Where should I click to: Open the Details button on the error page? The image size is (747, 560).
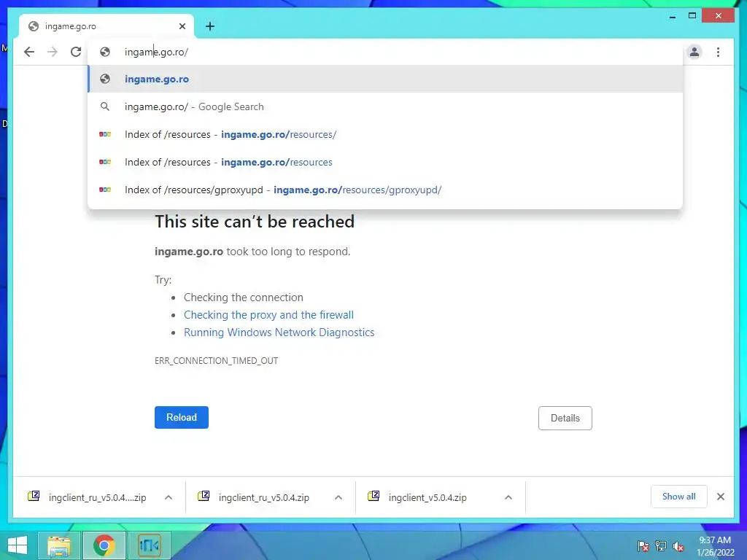coord(565,418)
